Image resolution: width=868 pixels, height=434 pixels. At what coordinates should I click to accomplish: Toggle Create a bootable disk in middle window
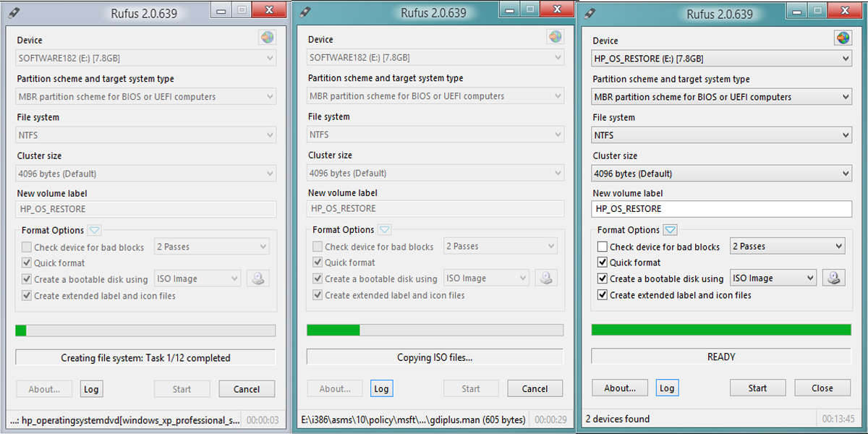coord(318,278)
